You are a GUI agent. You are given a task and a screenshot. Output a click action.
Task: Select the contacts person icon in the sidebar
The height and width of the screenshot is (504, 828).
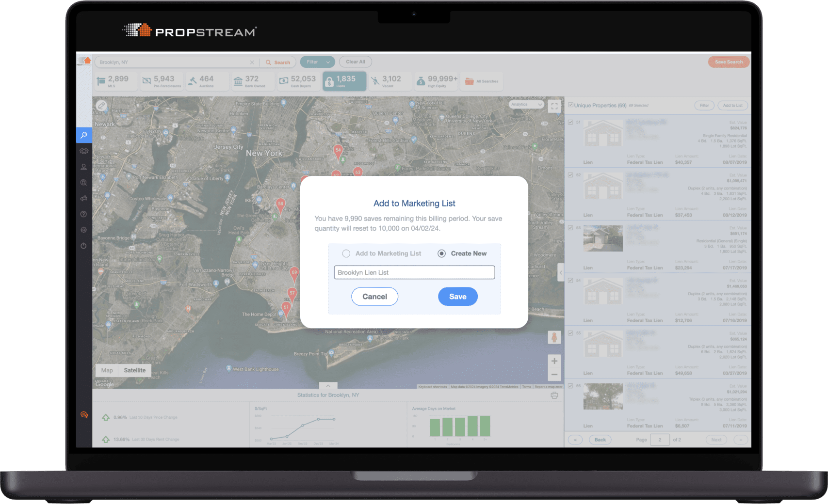pyautogui.click(x=83, y=167)
